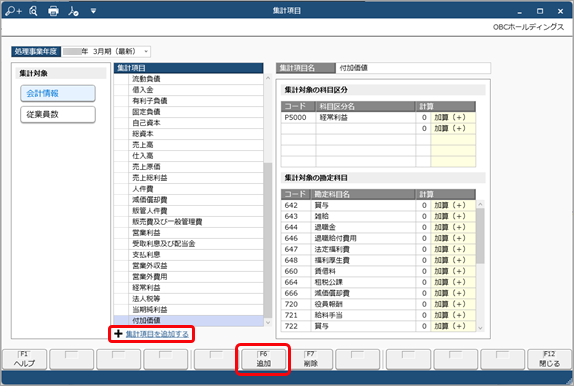Select 当期純利益 in the list
The height and width of the screenshot is (386, 574).
pos(189,309)
